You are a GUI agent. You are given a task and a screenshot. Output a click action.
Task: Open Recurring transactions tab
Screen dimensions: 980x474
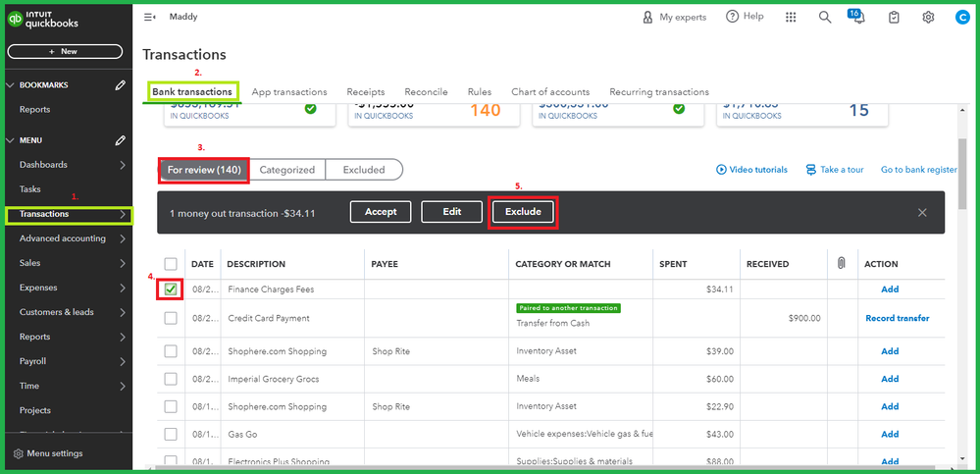pos(659,92)
